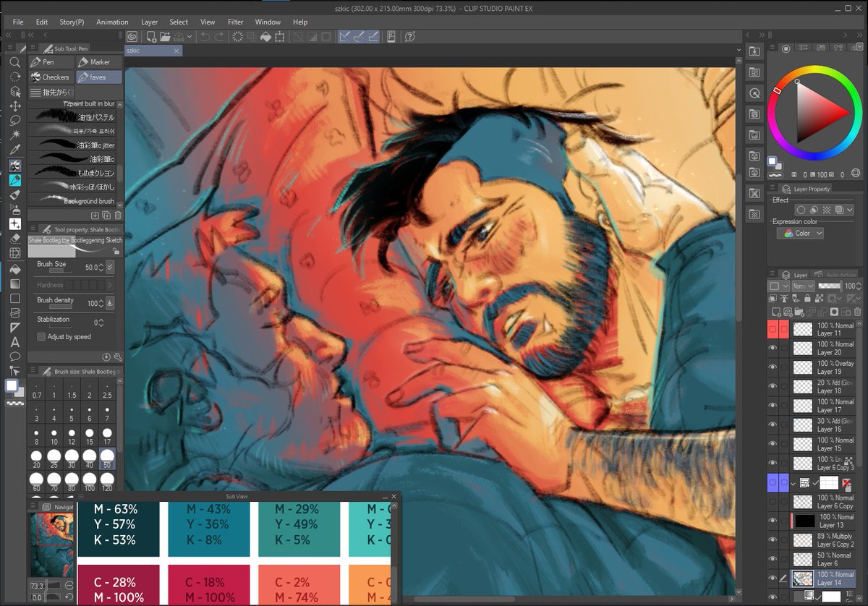Select the Eraser tool
The image size is (868, 606).
click(14, 238)
